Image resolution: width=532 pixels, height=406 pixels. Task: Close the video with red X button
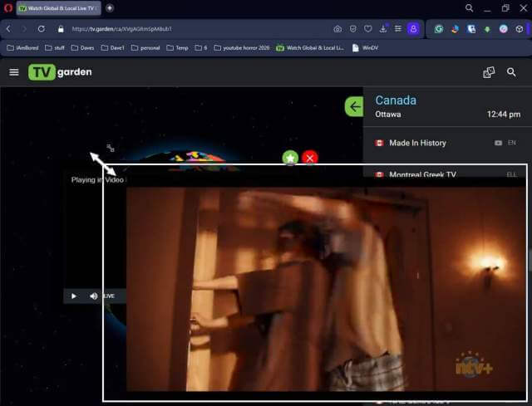click(310, 158)
